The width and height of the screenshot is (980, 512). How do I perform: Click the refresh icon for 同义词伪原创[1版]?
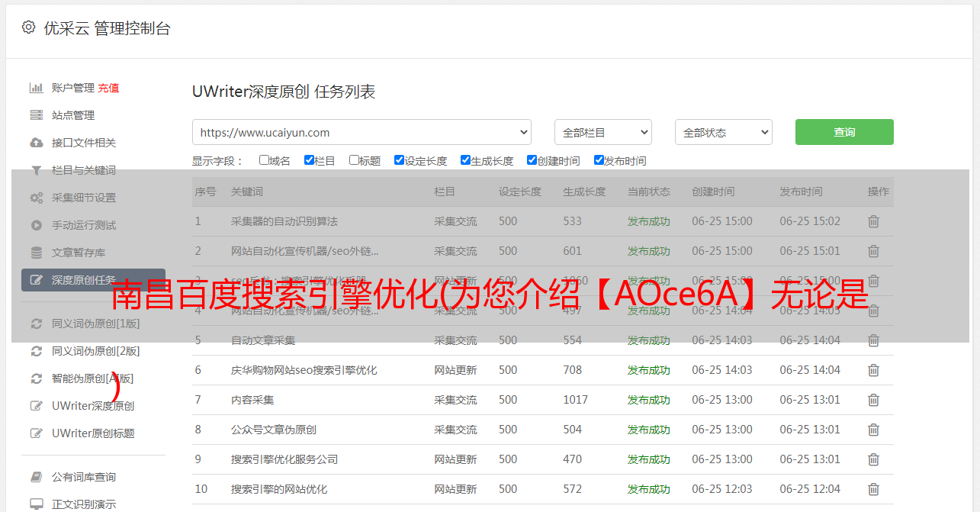tap(36, 324)
